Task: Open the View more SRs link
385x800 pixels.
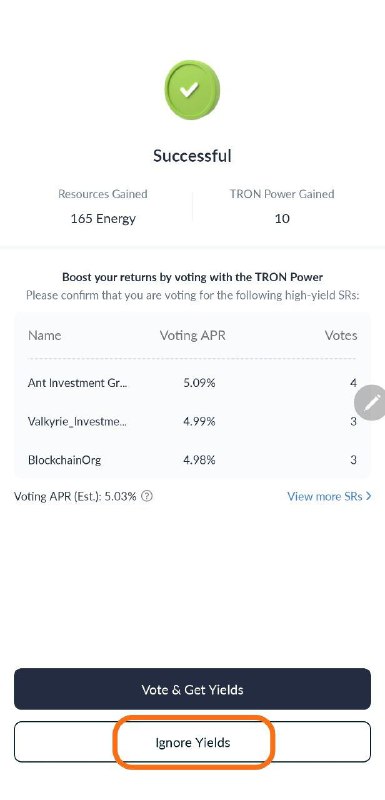Action: click(x=329, y=496)
